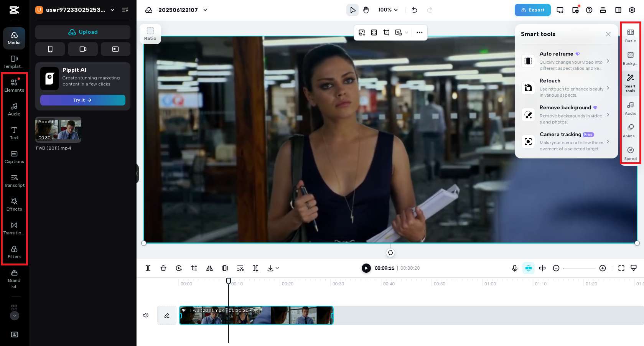
Task: Open the Brand kit section
Action: coord(14,279)
